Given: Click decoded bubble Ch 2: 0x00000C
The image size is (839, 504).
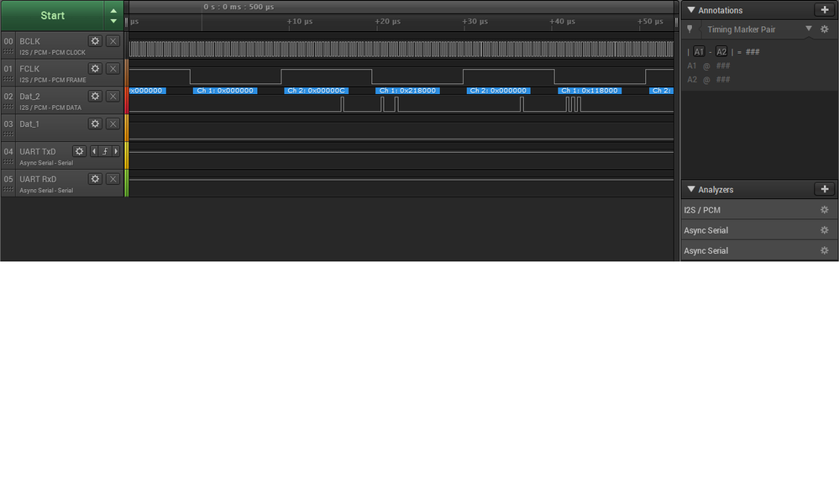Looking at the screenshot, I should 317,91.
